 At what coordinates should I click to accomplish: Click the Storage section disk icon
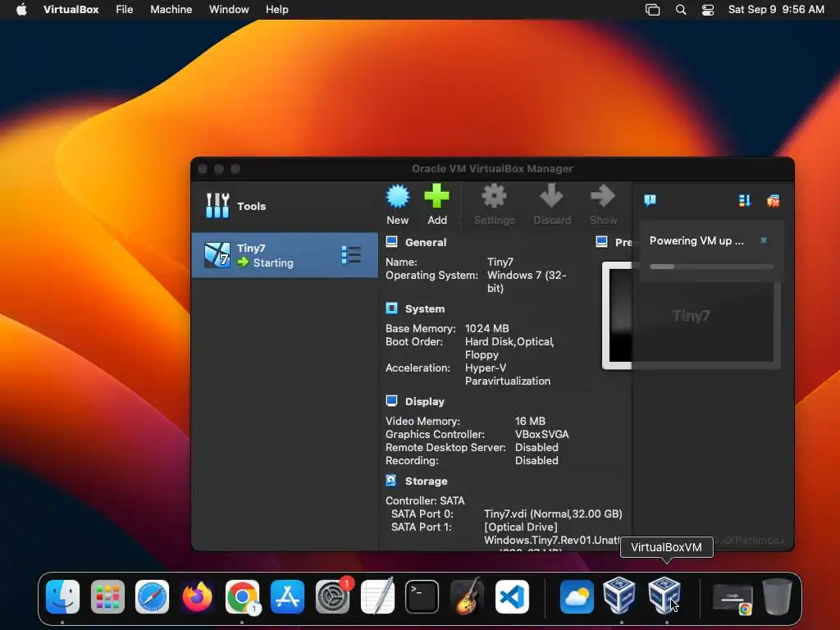[391, 481]
